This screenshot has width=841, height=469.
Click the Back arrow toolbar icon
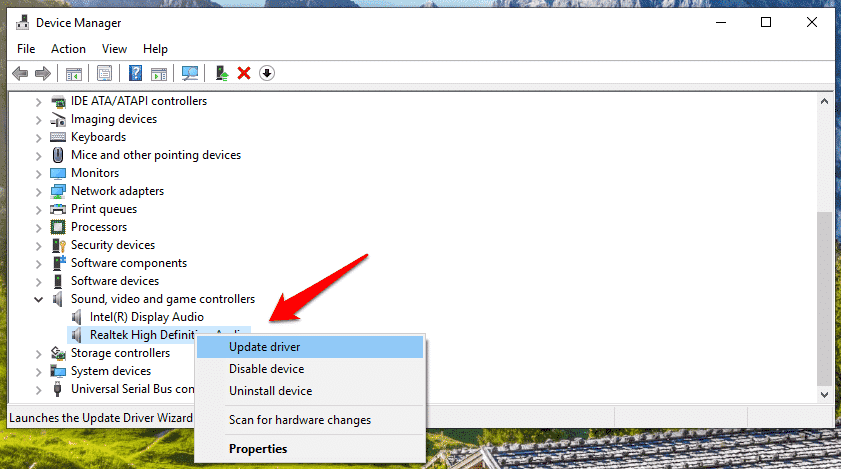(x=20, y=73)
